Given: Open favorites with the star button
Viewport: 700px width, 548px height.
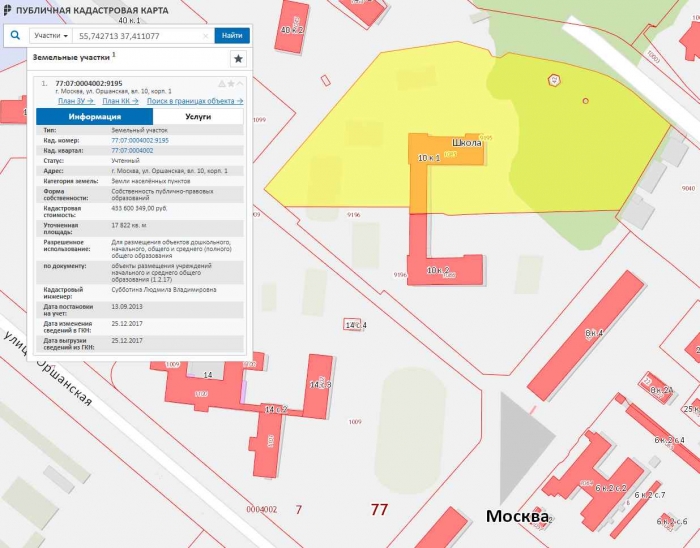Looking at the screenshot, I should click(x=238, y=59).
